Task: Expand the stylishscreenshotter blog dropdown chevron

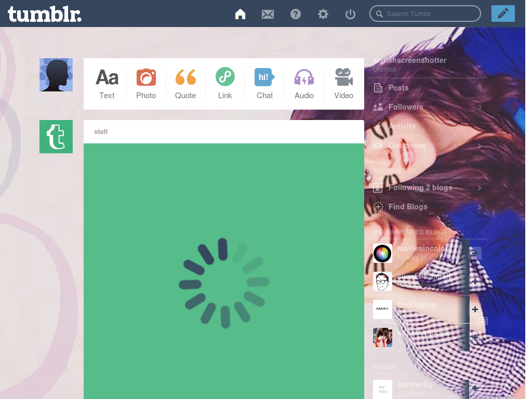Action: [x=478, y=67]
